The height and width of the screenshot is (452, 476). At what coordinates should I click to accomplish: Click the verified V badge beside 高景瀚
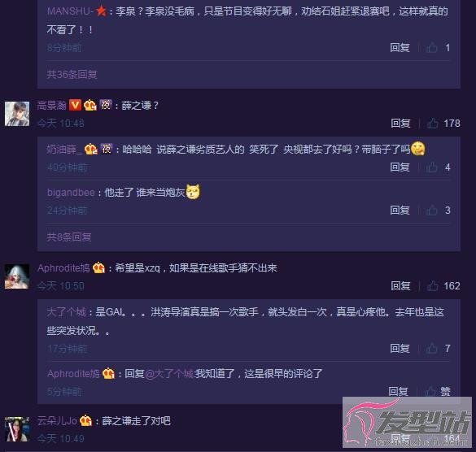[x=75, y=105]
